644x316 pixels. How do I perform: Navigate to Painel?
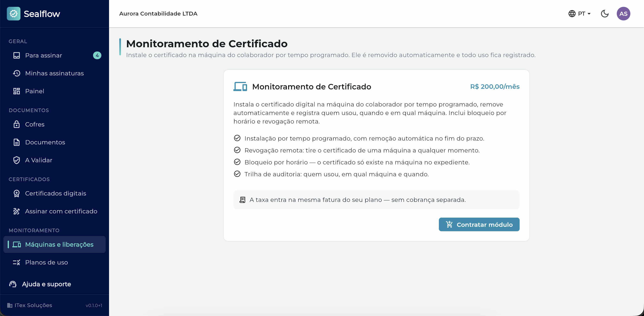55,91
